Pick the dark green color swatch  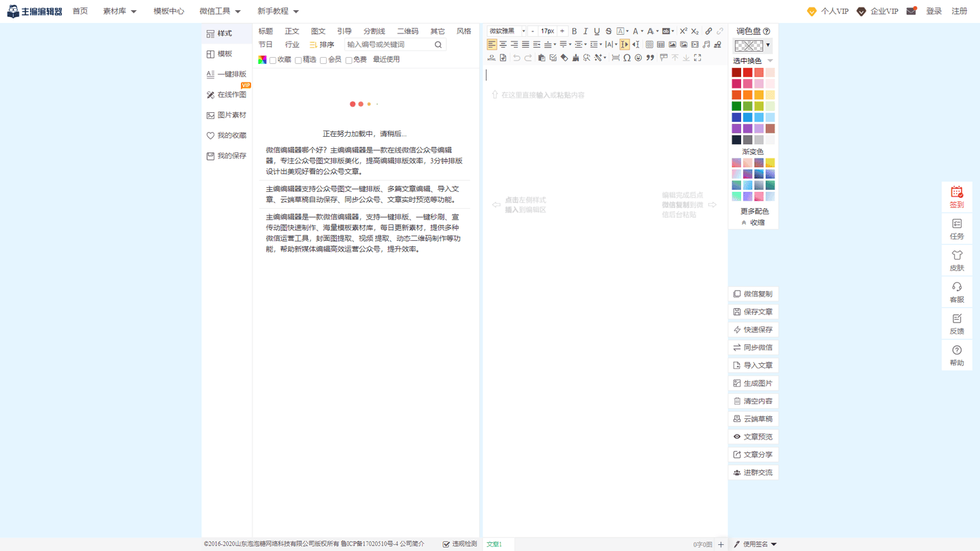(x=736, y=106)
